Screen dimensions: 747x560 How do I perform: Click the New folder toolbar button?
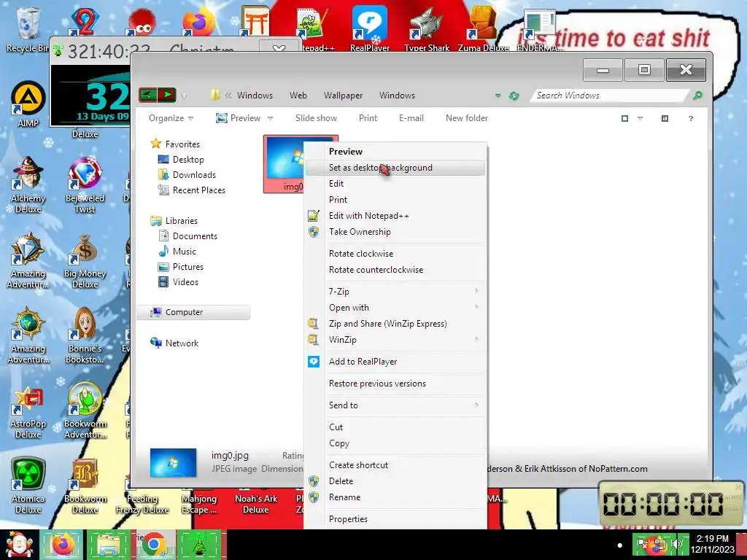467,118
